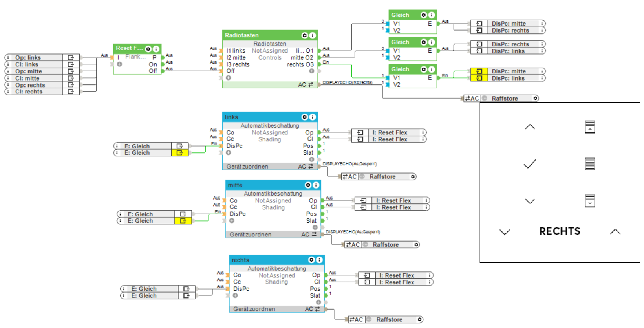Click Gerät zuordnen in the rechts block
This screenshot has width=644, height=328.
coord(254,309)
